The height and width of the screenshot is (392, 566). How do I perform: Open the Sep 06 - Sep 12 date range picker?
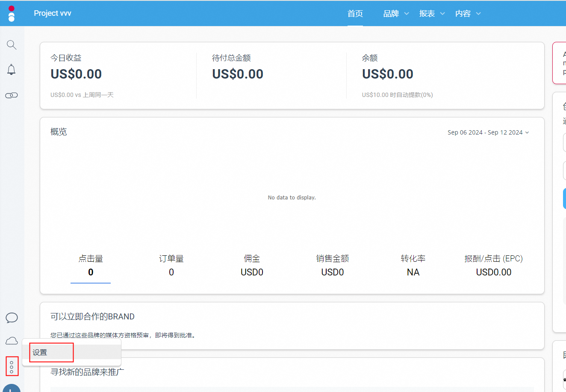pos(488,132)
